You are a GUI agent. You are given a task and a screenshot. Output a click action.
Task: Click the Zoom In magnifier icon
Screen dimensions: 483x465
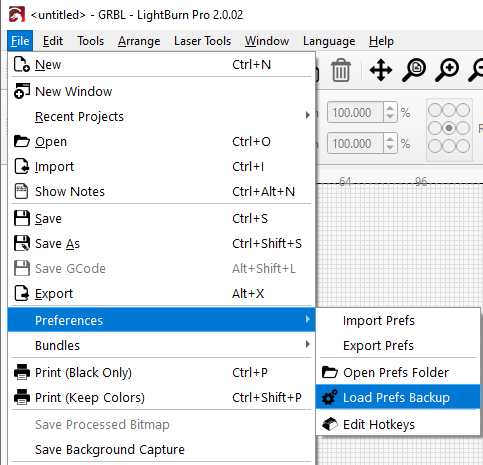tap(447, 70)
